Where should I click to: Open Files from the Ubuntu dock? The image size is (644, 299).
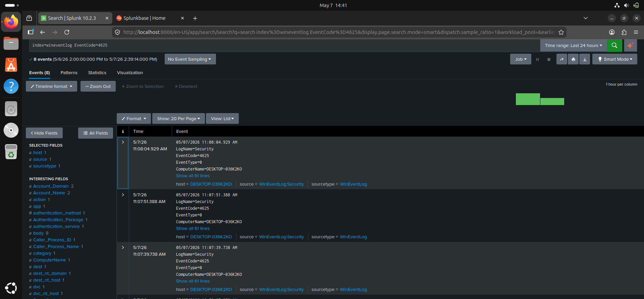[x=11, y=43]
